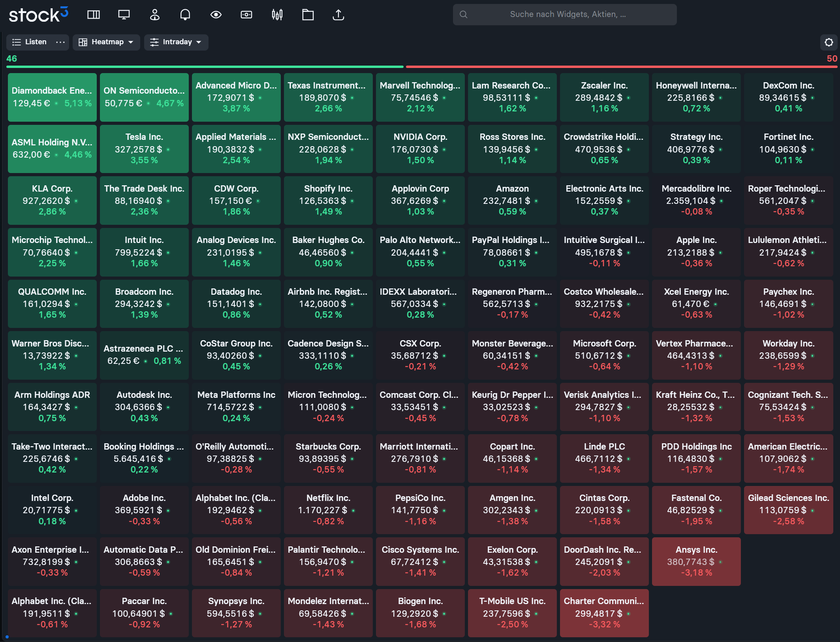Screen dimensions: 840x642
Task: Open the folder icon in header
Action: 308,15
